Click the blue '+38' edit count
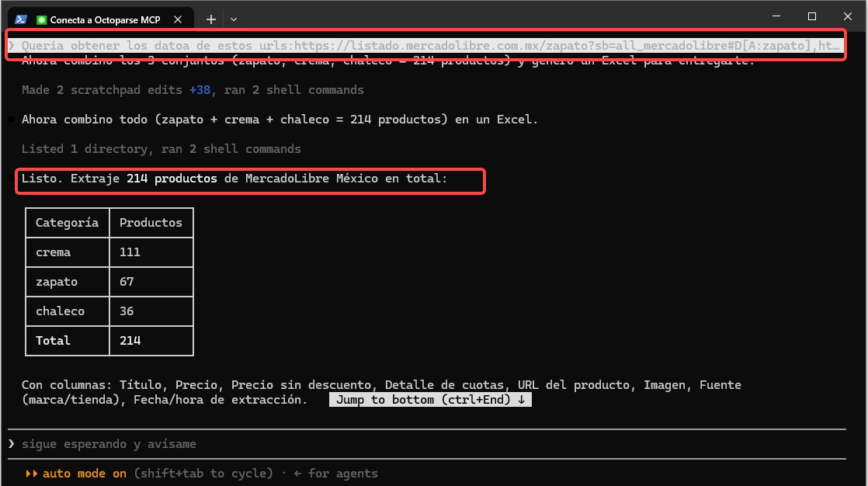 pyautogui.click(x=200, y=90)
